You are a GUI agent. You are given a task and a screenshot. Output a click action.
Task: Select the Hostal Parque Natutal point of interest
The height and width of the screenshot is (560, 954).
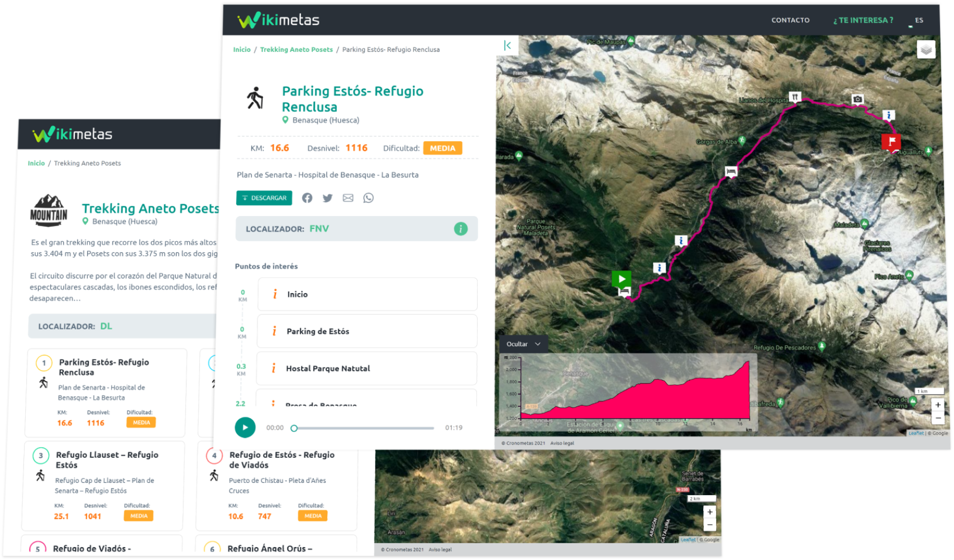[366, 368]
